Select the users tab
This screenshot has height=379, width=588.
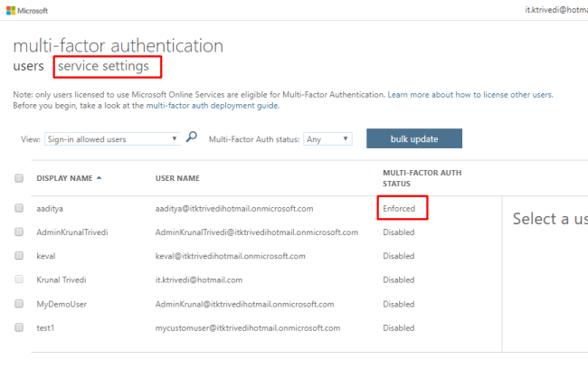coord(28,67)
